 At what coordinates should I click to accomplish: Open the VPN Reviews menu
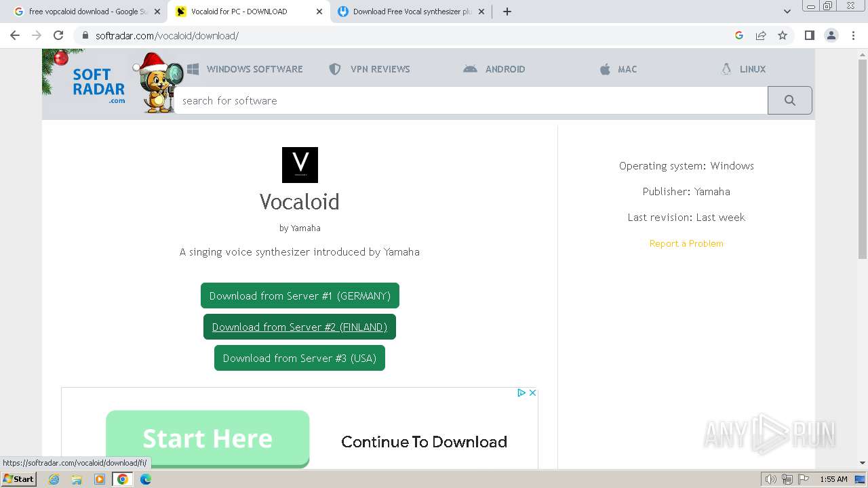click(x=370, y=69)
